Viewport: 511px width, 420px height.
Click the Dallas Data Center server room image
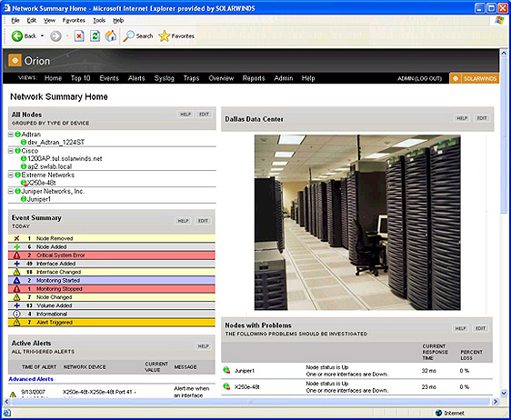[x=357, y=222]
